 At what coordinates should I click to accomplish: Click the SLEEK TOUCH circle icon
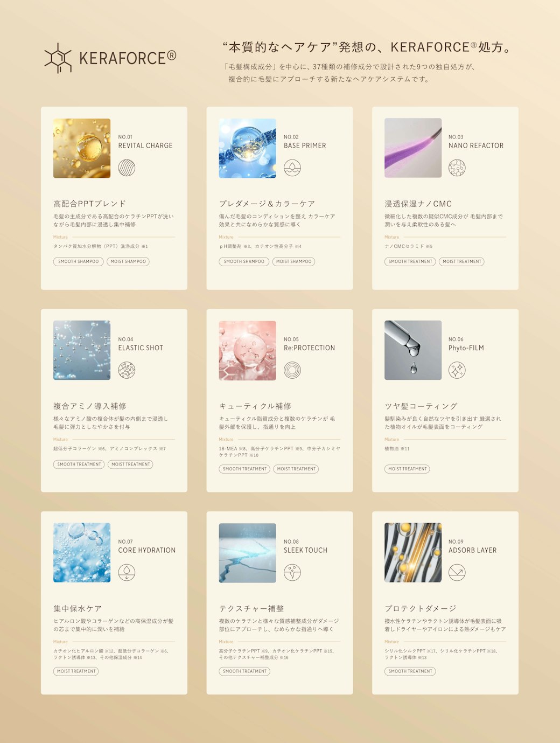click(292, 572)
